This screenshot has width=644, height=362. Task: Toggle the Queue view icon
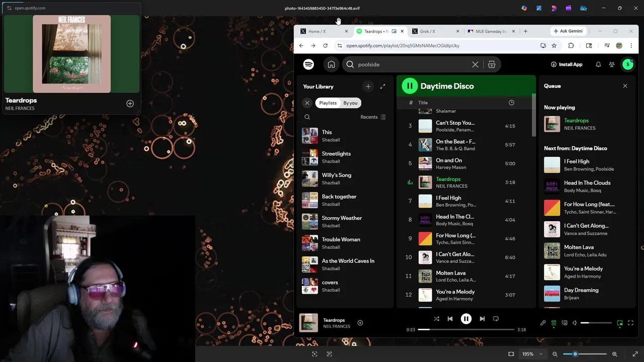(553, 323)
